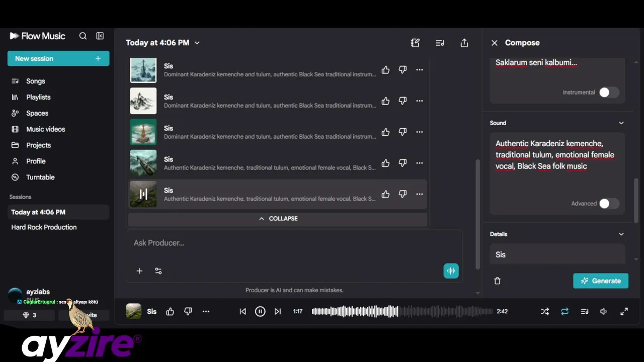The width and height of the screenshot is (644, 362).
Task: Share the current session
Action: (464, 43)
